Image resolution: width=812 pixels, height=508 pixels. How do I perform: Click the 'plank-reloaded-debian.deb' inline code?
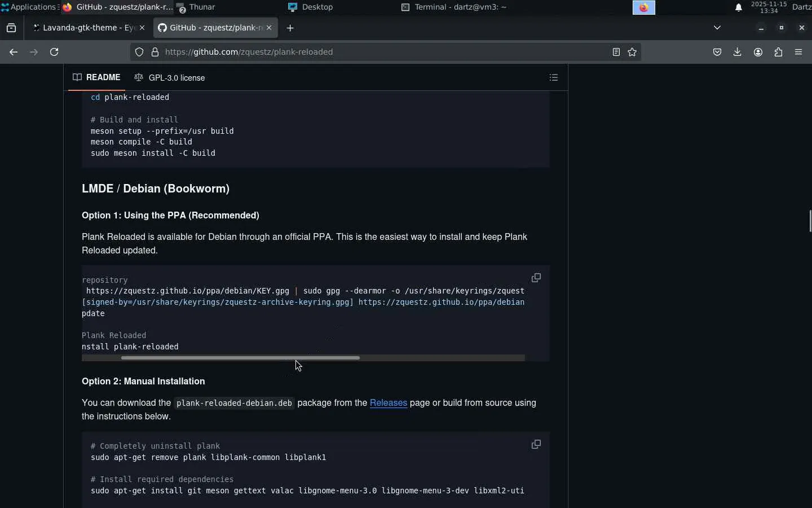coord(234,403)
